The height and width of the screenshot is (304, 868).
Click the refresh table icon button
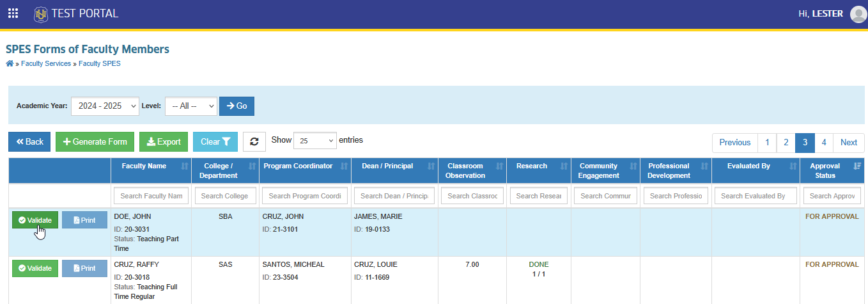[x=254, y=141]
